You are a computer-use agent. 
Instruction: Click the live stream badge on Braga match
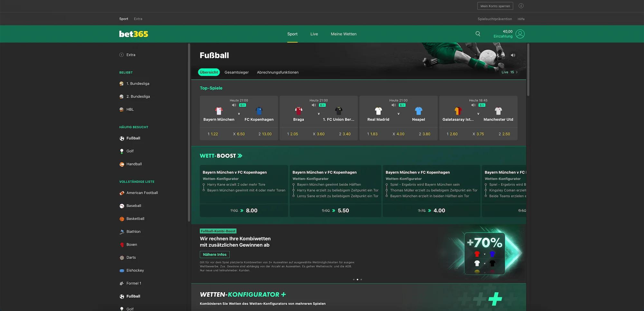pyautogui.click(x=322, y=105)
